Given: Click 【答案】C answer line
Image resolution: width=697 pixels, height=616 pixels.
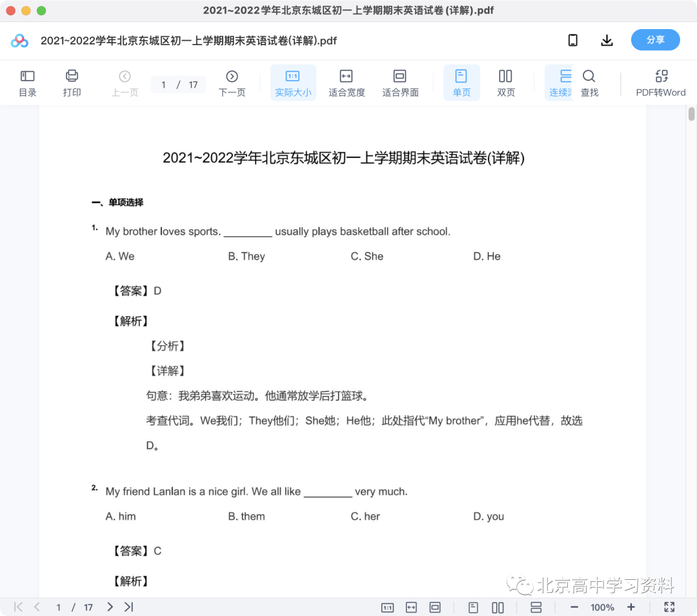Looking at the screenshot, I should click(135, 551).
